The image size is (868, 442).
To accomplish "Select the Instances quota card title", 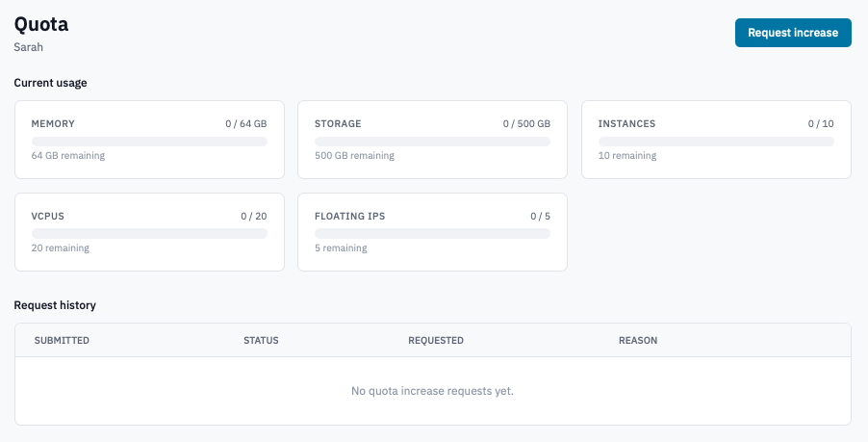I will [x=626, y=123].
